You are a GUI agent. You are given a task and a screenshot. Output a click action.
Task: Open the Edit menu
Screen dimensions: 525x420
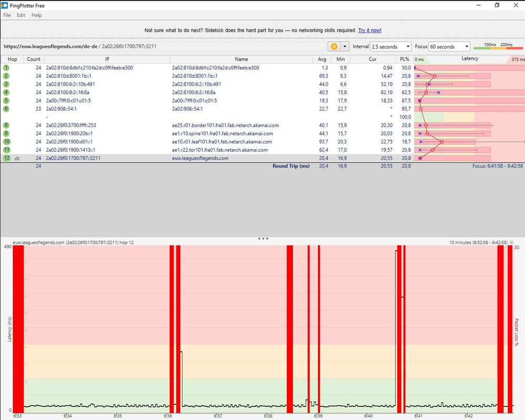[x=21, y=15]
